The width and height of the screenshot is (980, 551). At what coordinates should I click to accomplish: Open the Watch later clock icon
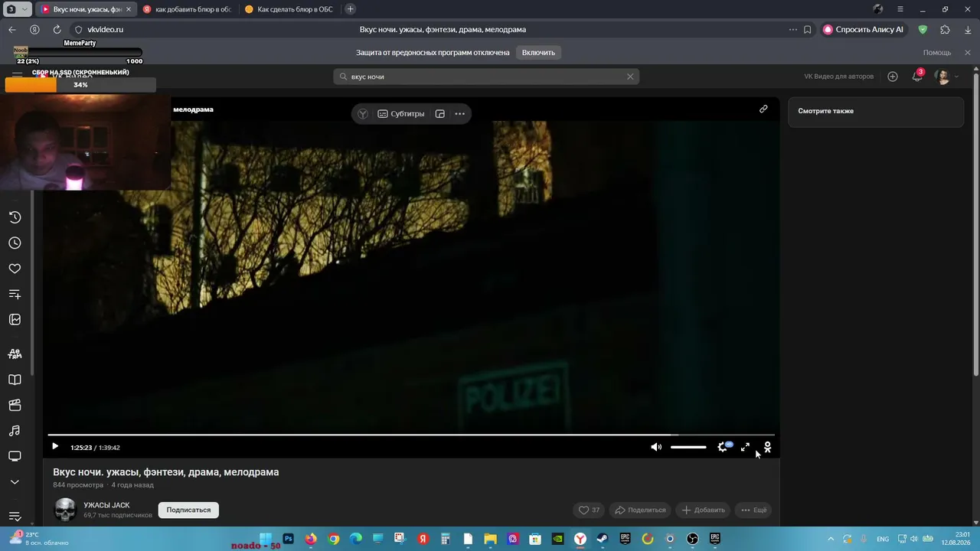[x=15, y=243]
